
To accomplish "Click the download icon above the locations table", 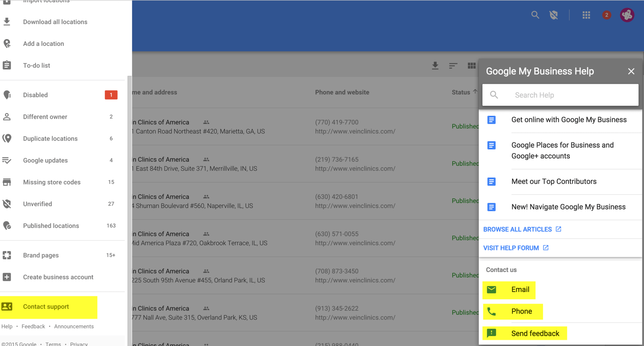I will pyautogui.click(x=435, y=65).
